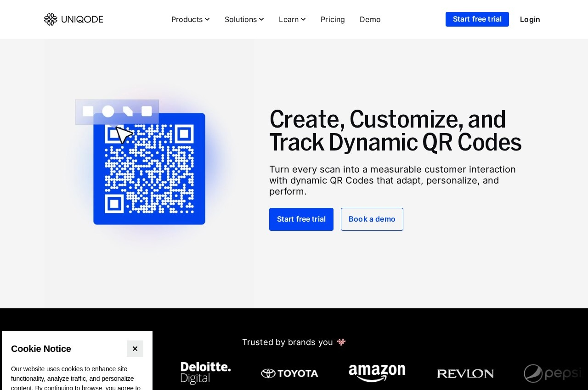Expand the Products dropdown menu

click(190, 19)
